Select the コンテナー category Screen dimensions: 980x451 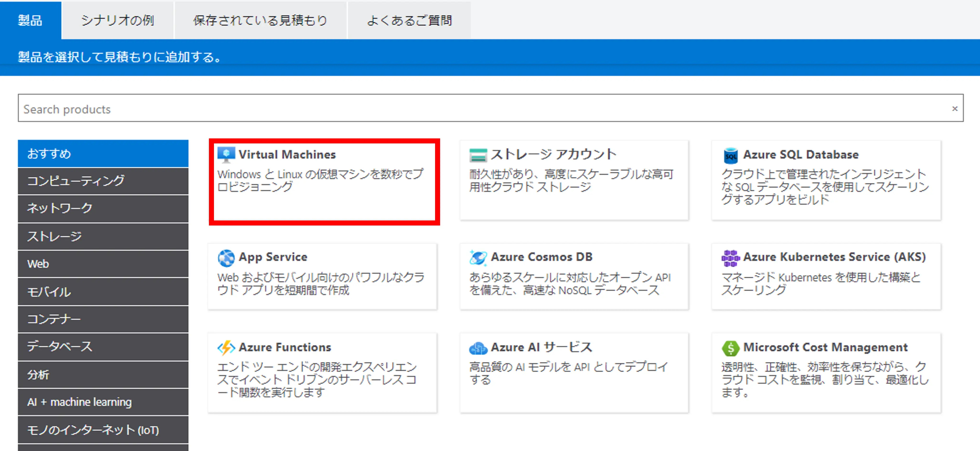pos(103,319)
